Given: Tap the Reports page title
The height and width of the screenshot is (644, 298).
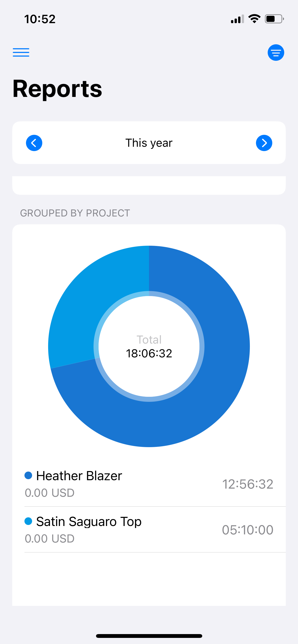Looking at the screenshot, I should [x=58, y=89].
